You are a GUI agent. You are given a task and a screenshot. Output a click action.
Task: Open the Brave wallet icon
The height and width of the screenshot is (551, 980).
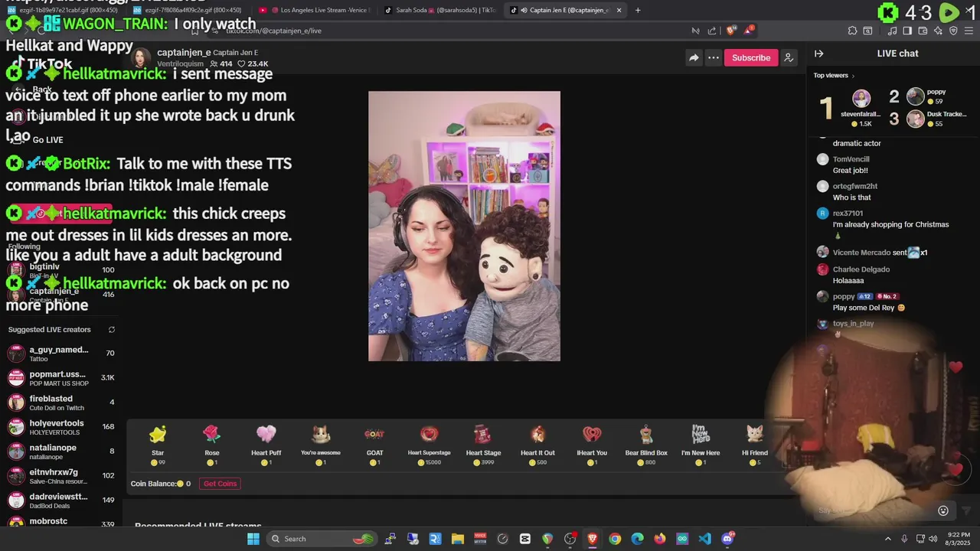pos(923,31)
